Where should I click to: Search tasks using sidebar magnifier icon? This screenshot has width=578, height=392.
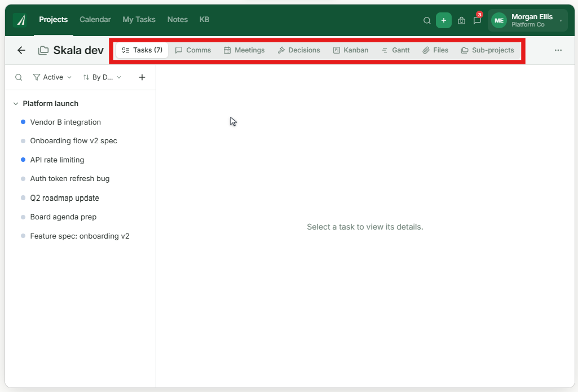pyautogui.click(x=19, y=77)
